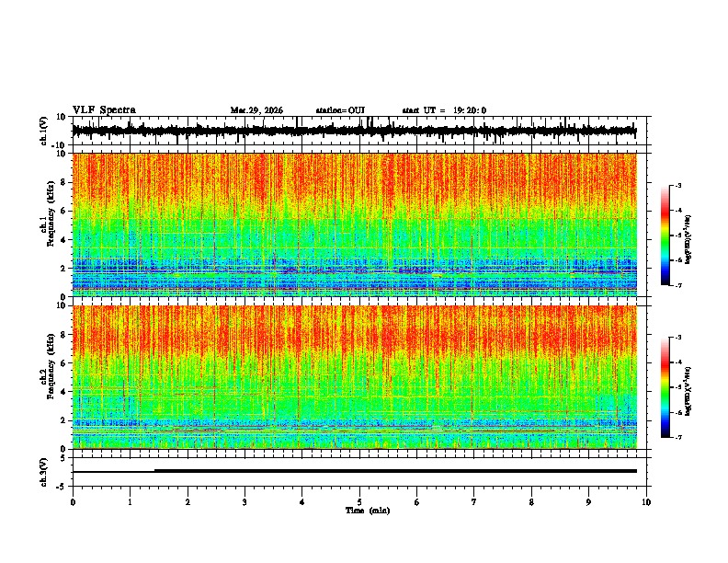This screenshot has height=563, width=728.
Task: Click the "6" kHz tick on ch.1 spectrogram
Action: coord(63,211)
